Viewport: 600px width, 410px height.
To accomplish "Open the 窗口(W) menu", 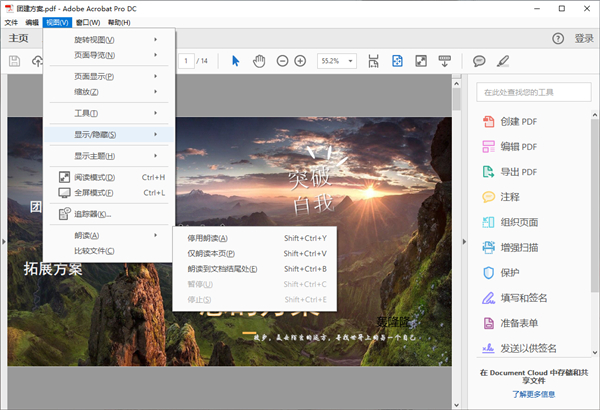I will (87, 22).
